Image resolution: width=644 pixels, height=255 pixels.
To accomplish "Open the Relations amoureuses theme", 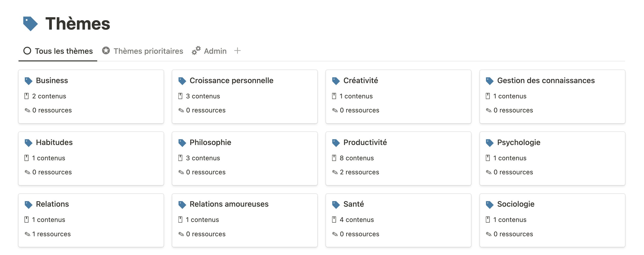I will (x=229, y=204).
